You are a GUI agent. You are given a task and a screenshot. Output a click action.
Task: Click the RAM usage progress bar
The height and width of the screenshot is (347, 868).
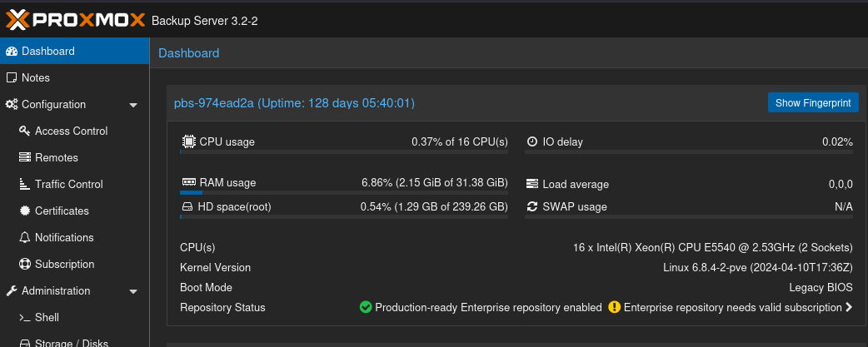pyautogui.click(x=343, y=193)
